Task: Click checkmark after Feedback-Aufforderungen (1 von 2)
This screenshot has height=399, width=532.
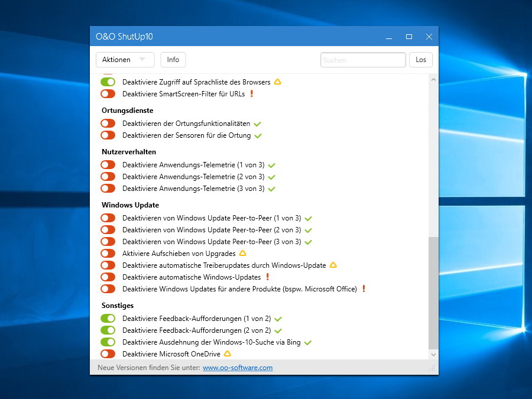Action: [278, 319]
